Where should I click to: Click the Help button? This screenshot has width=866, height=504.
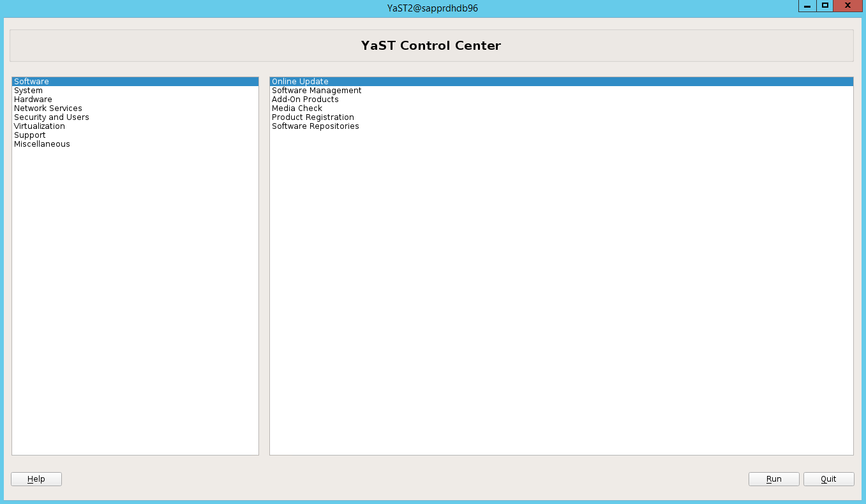coord(36,479)
